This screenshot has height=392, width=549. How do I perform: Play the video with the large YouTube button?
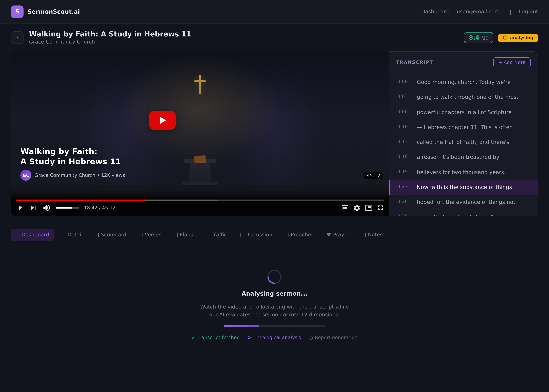162,120
